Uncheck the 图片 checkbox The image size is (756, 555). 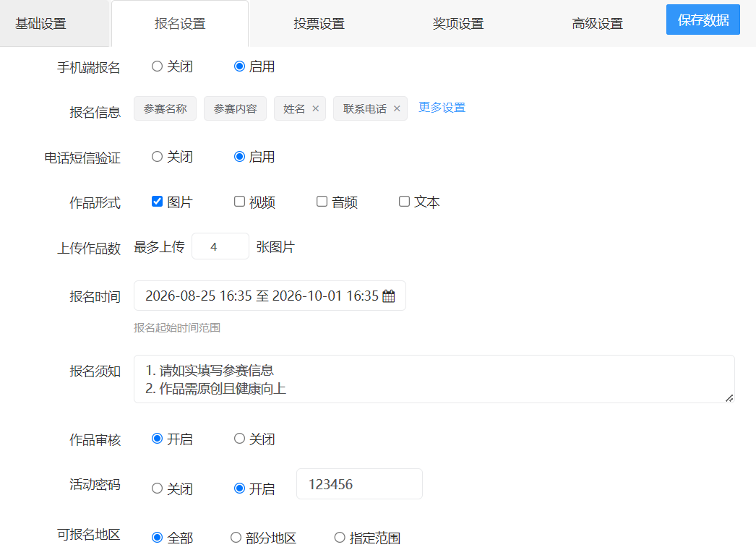[x=157, y=202]
